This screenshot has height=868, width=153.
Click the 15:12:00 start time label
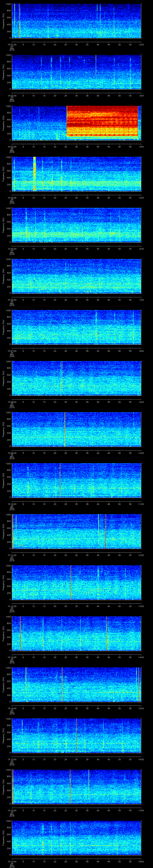(x=12, y=606)
